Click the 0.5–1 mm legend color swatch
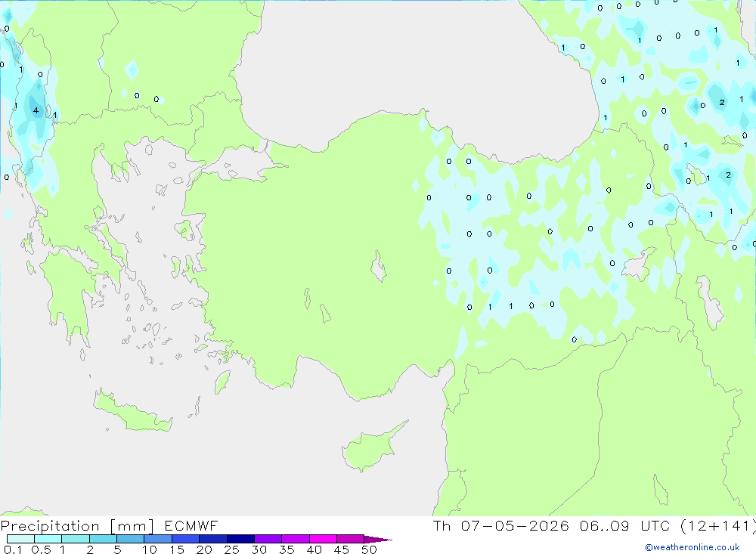 (48, 539)
